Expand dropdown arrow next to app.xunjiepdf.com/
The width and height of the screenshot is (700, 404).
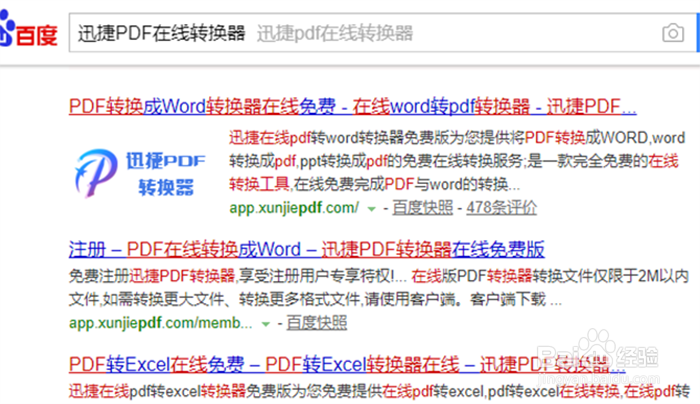371,208
